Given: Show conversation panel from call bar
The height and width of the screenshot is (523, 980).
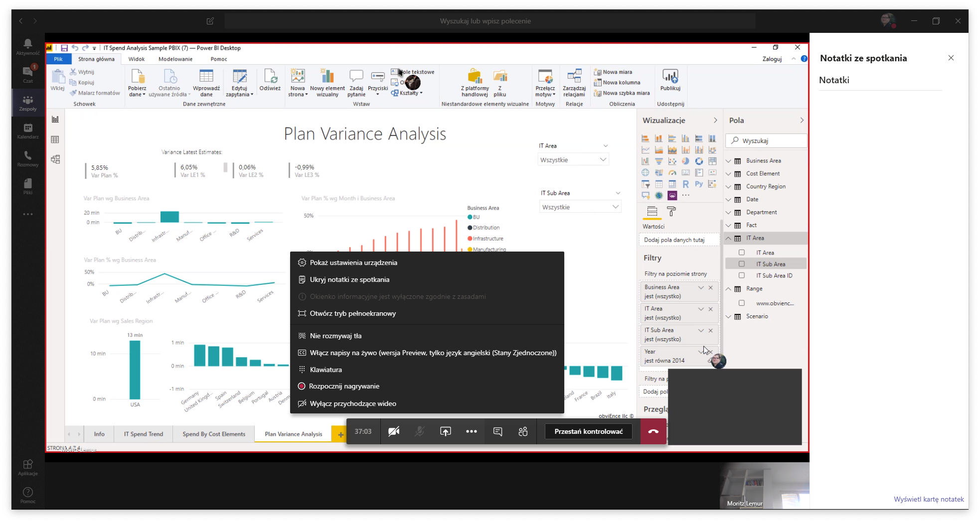Looking at the screenshot, I should [x=497, y=431].
